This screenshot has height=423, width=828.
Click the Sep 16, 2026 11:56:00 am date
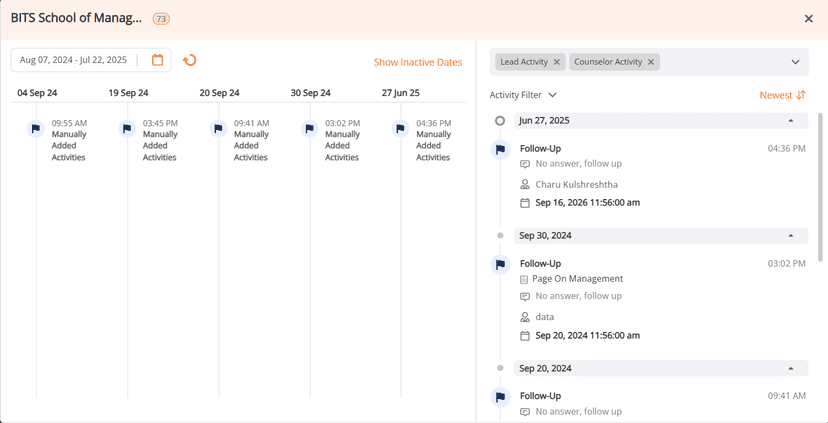pos(588,203)
